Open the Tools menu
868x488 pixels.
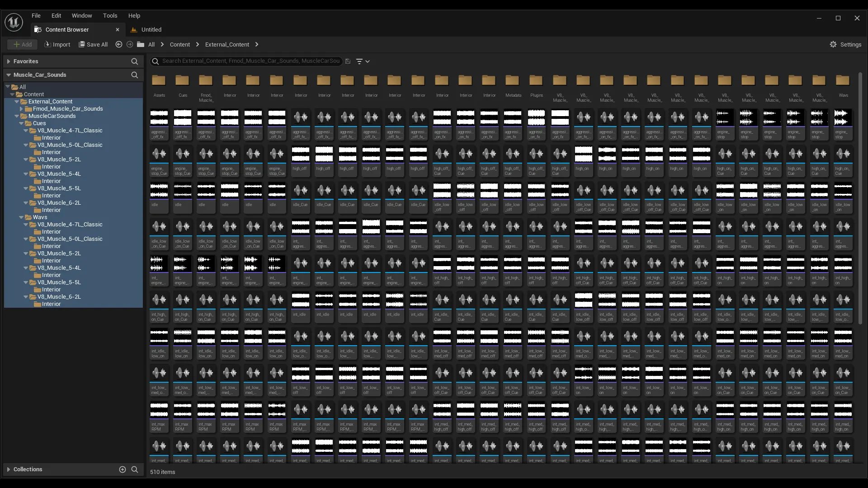(x=110, y=15)
